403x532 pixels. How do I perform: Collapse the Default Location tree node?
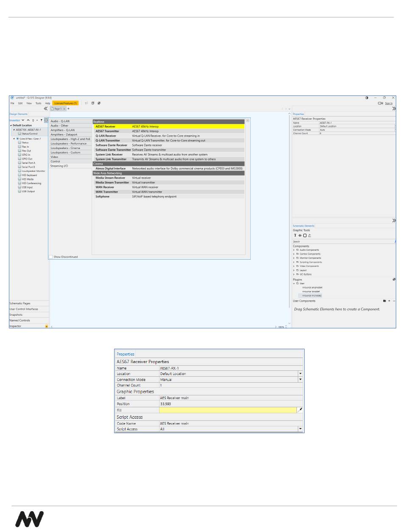[11, 126]
